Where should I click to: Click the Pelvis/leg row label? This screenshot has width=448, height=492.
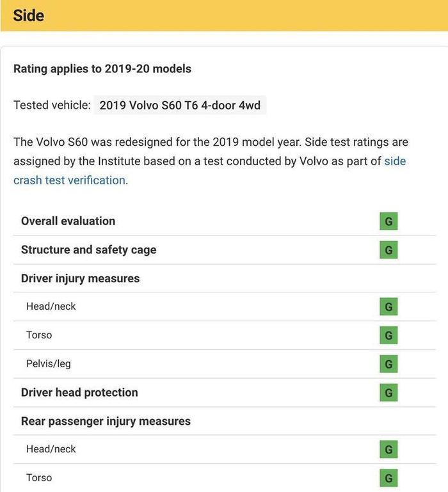48,364
